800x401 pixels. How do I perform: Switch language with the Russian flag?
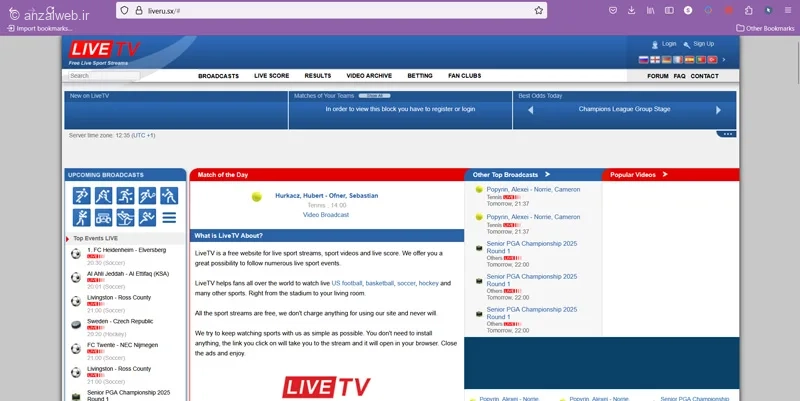pos(643,60)
